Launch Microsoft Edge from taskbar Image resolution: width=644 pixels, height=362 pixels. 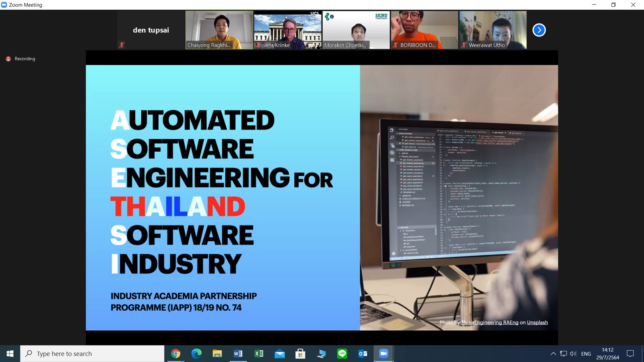click(x=196, y=354)
